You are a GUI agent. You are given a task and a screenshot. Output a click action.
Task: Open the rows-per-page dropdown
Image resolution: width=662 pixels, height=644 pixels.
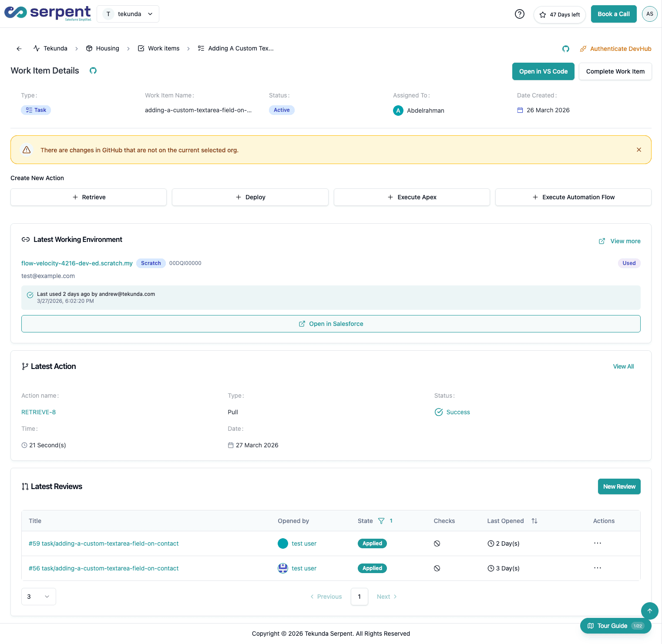pyautogui.click(x=38, y=597)
